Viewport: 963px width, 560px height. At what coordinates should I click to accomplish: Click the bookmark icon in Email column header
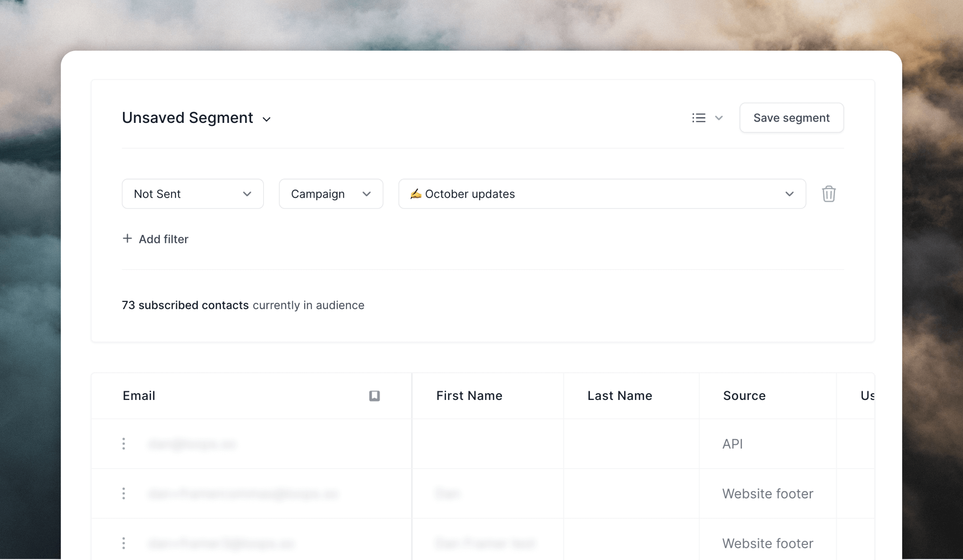pyautogui.click(x=374, y=396)
